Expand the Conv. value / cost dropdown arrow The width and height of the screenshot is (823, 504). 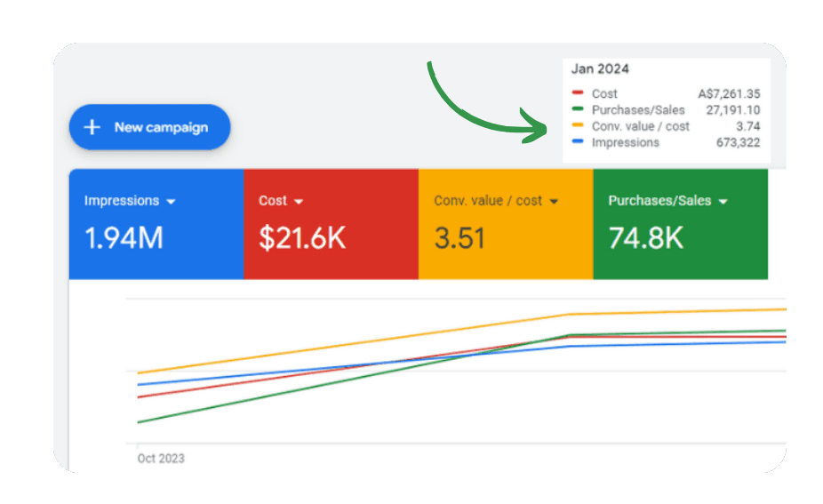click(x=554, y=202)
